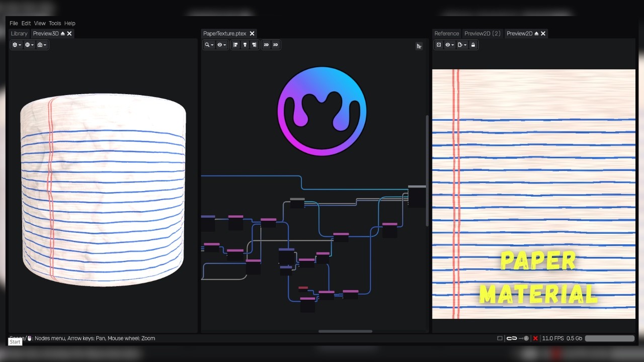Close the Preview3D tab
This screenshot has width=644, height=362.
(69, 34)
